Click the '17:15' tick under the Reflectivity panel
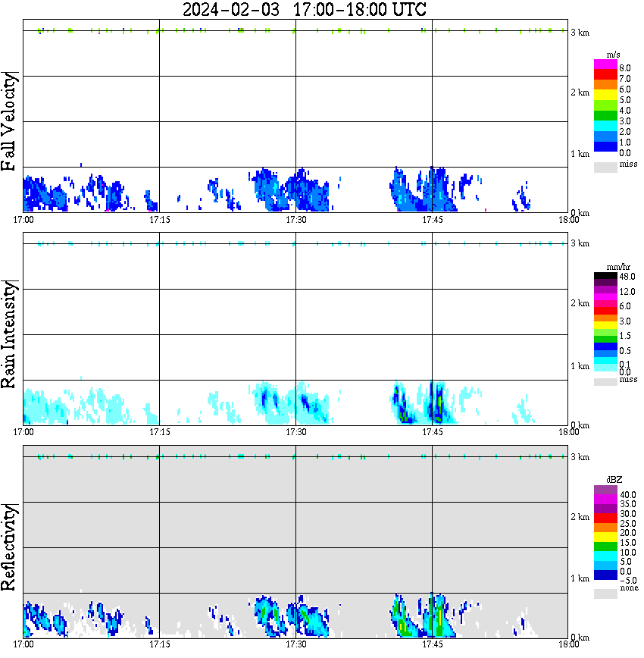Image resolution: width=644 pixels, height=658 pixels. click(x=159, y=644)
